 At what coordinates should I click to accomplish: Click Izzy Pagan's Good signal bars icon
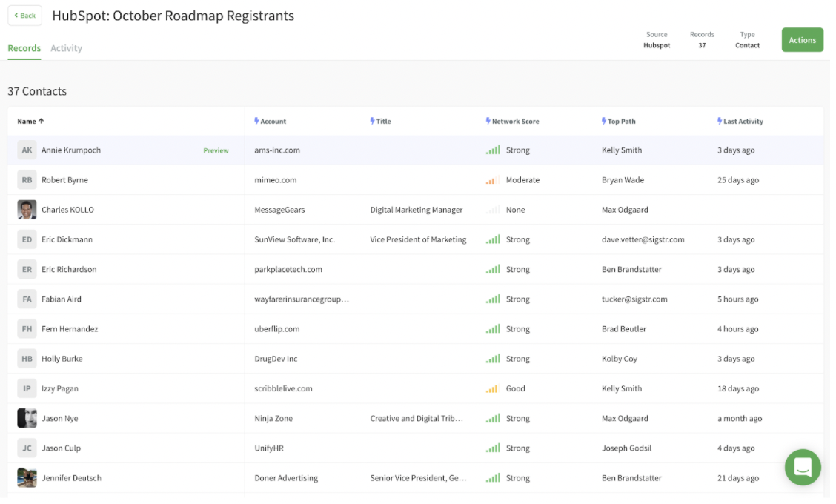[493, 389]
